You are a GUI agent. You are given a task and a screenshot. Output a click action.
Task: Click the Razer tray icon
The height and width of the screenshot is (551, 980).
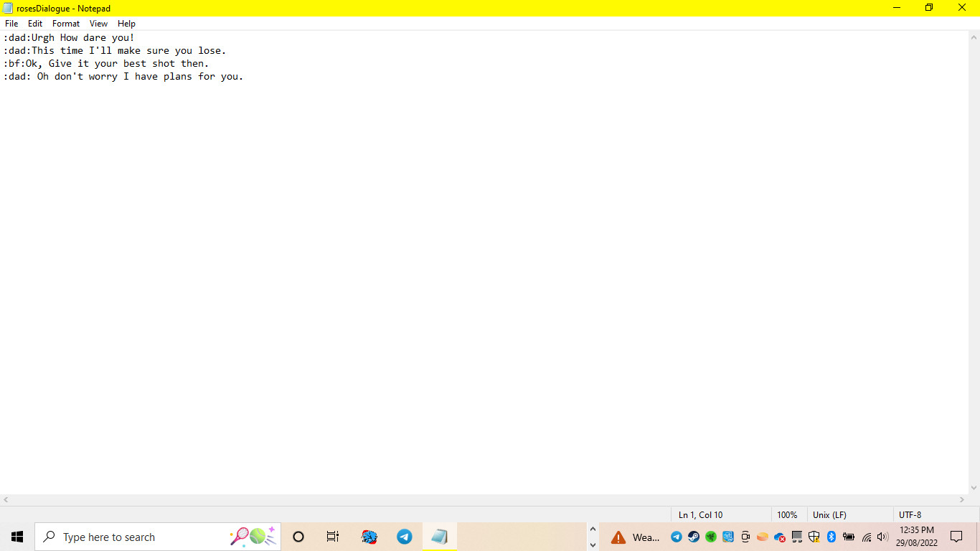[x=711, y=537]
